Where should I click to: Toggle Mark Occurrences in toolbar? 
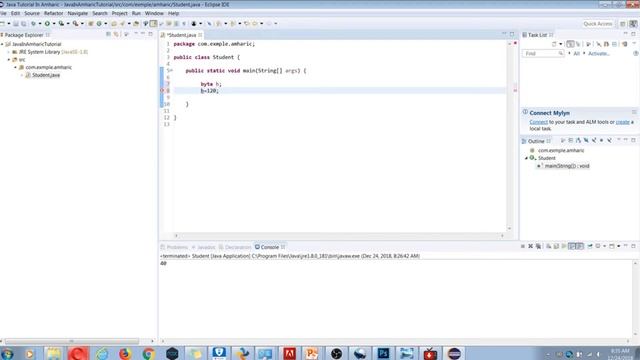point(153,24)
